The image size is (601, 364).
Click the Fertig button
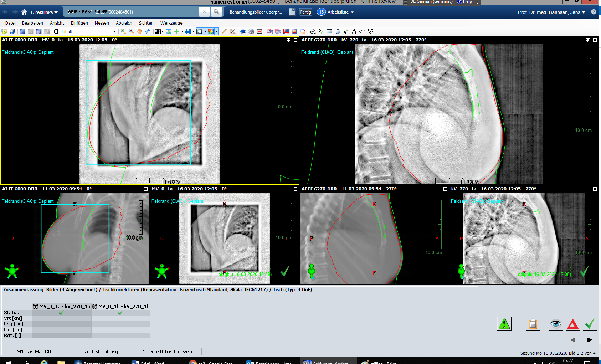pyautogui.click(x=305, y=12)
